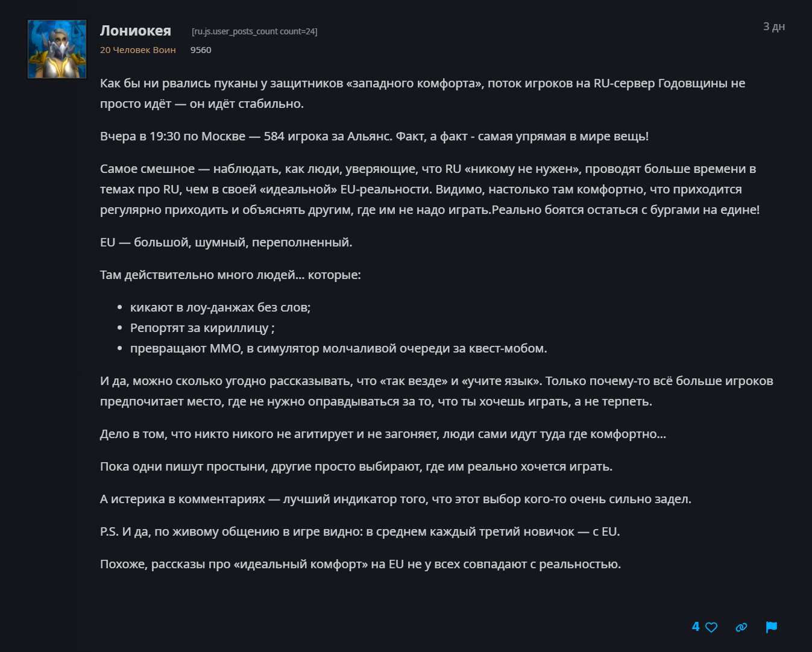Image resolution: width=812 pixels, height=652 pixels.
Task: Click the line 'EU — большой, шумный, переполненный.'
Action: pyautogui.click(x=226, y=242)
